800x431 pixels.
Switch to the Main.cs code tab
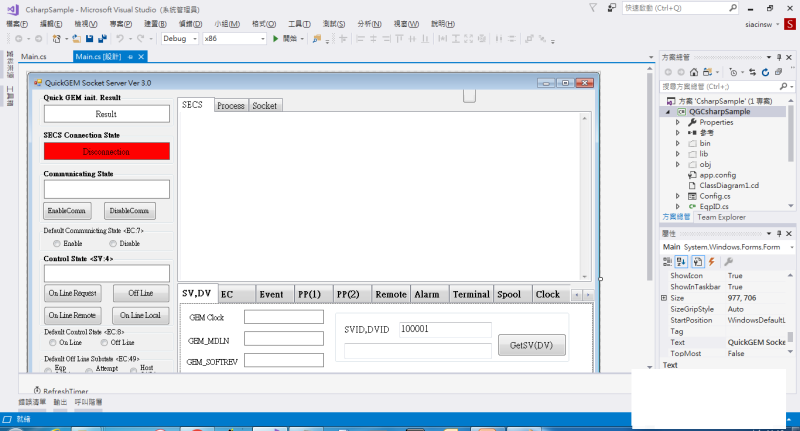pos(34,57)
